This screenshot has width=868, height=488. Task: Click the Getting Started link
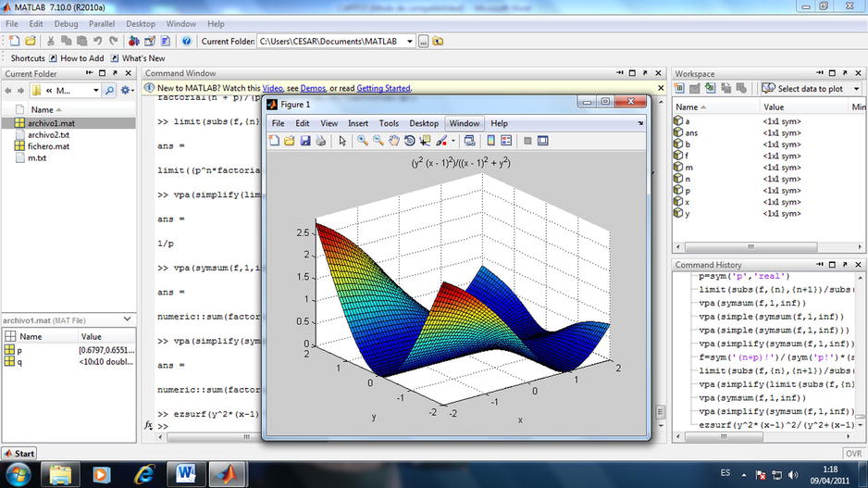(x=382, y=88)
